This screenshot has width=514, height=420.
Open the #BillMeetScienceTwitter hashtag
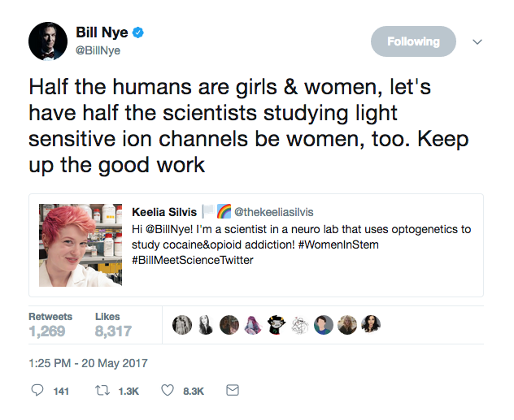(x=192, y=260)
